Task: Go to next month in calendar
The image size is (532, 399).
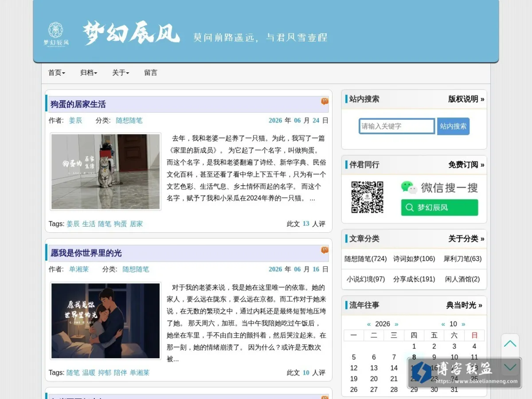Action: tap(464, 324)
